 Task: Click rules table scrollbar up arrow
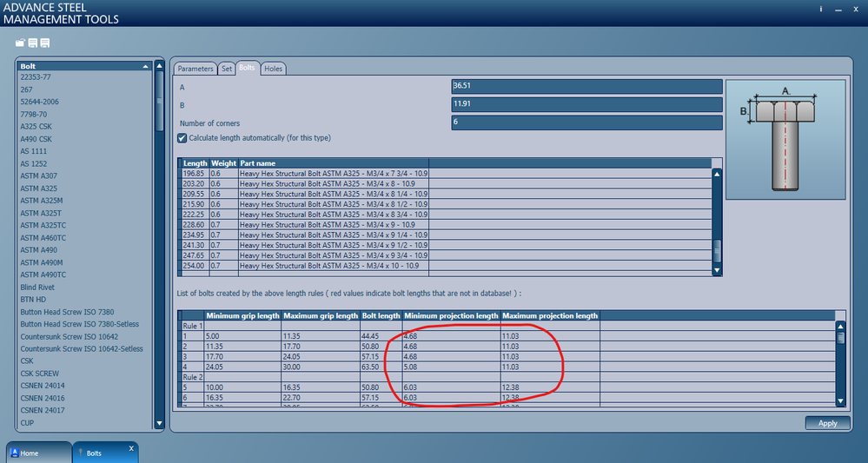(840, 326)
